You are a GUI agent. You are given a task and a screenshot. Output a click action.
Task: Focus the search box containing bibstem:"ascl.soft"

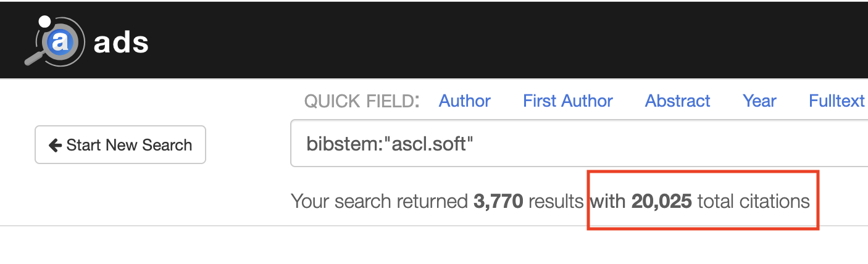[579, 144]
